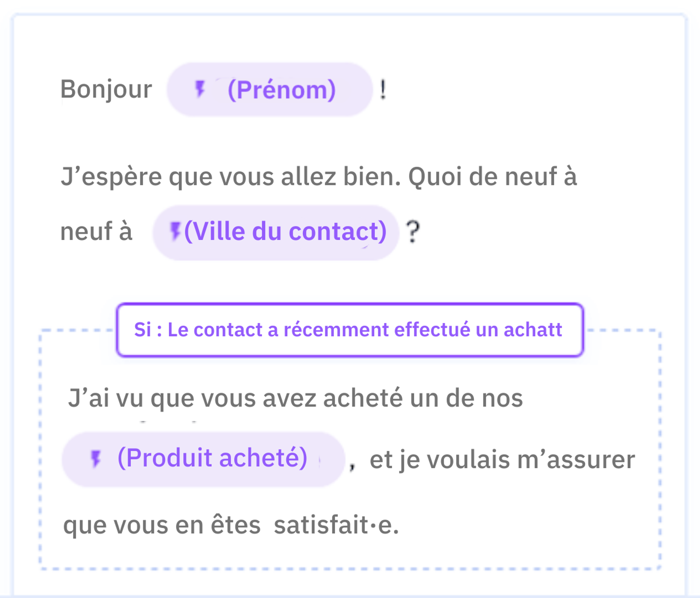700x598 pixels.
Task: Click the sentence 'J'espère que vous allez bien'
Action: point(230,177)
